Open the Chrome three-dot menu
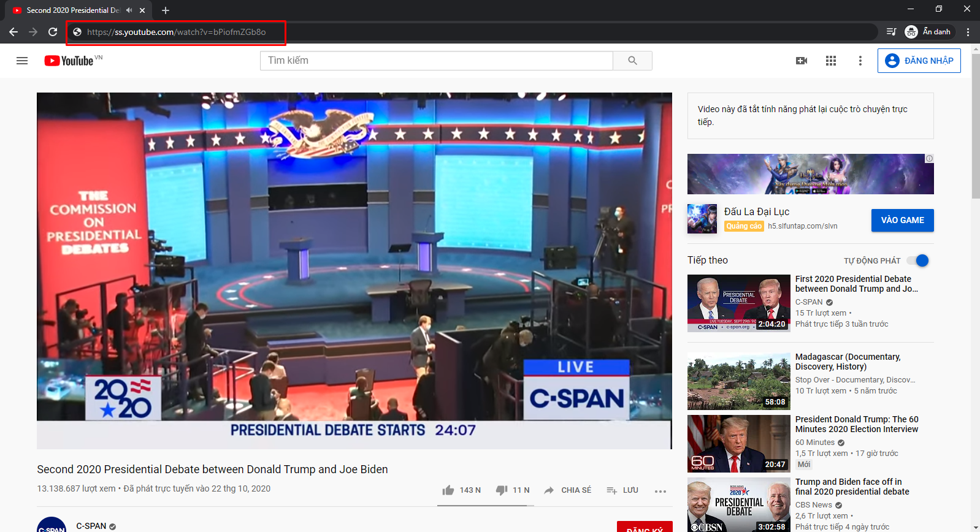The width and height of the screenshot is (980, 532). click(x=968, y=32)
